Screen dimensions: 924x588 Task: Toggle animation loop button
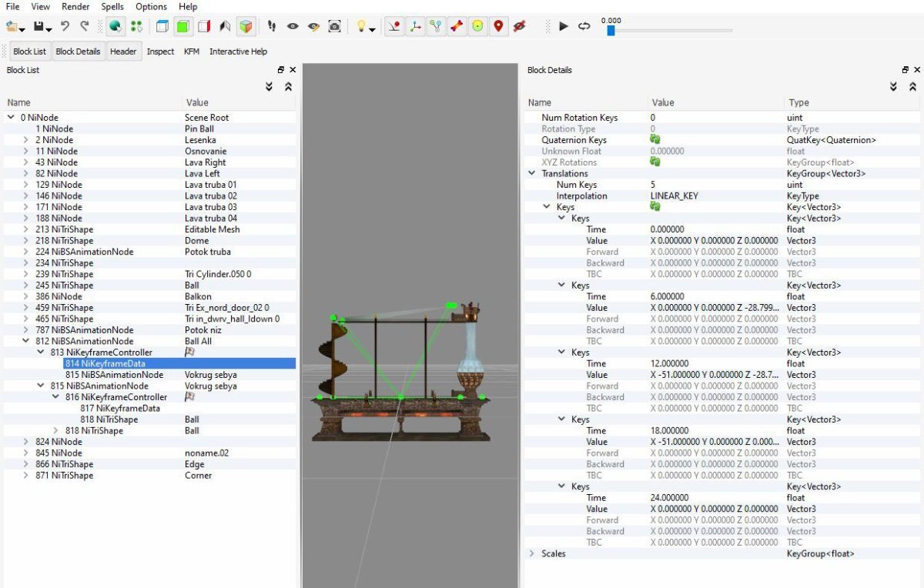[x=584, y=27]
